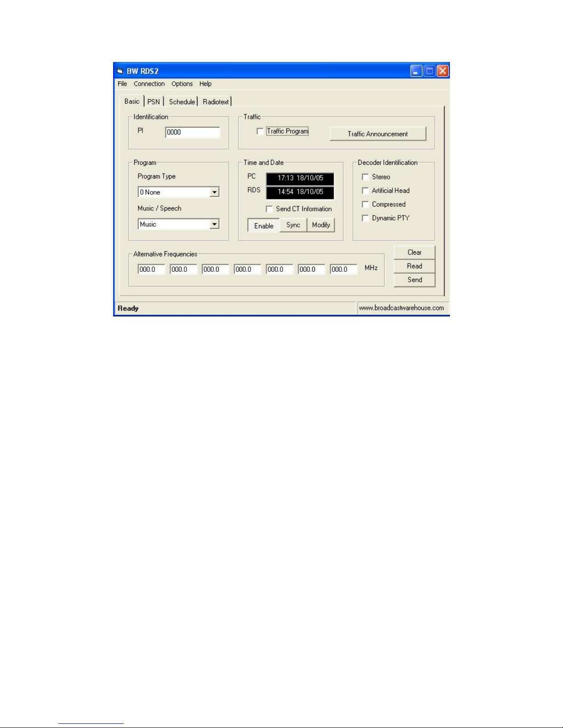This screenshot has width=563, height=728.
Task: Minimize the BW RDS2 window
Action: point(416,71)
